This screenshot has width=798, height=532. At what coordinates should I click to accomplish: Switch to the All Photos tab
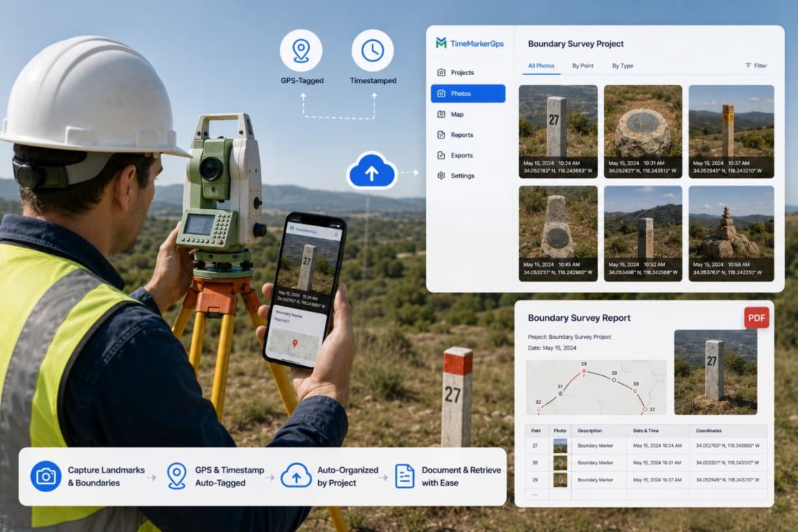tap(541, 66)
